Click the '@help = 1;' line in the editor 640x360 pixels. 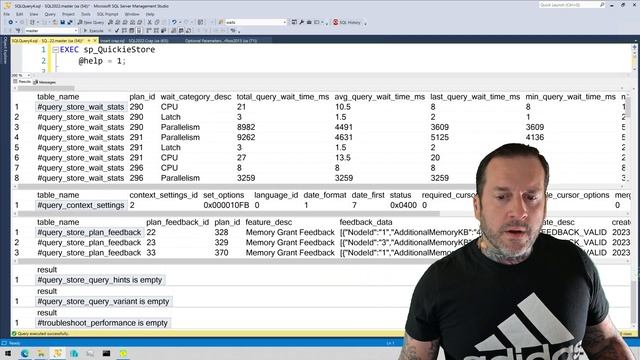[102, 61]
